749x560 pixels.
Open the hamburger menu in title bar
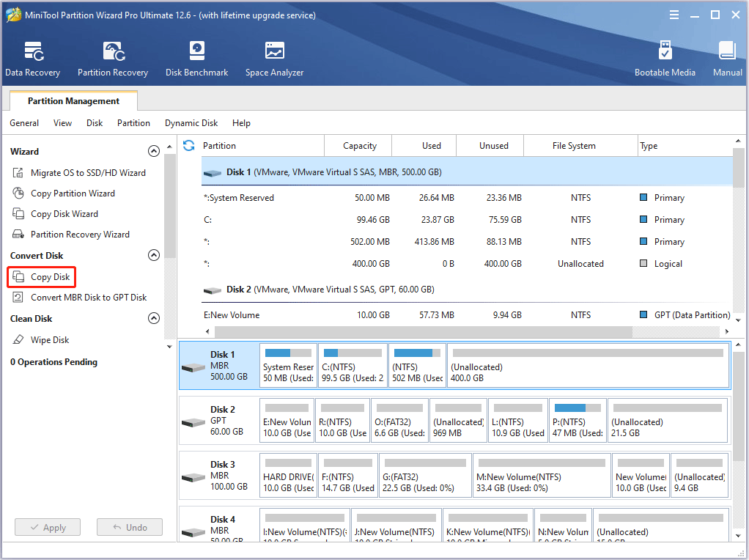[674, 15]
